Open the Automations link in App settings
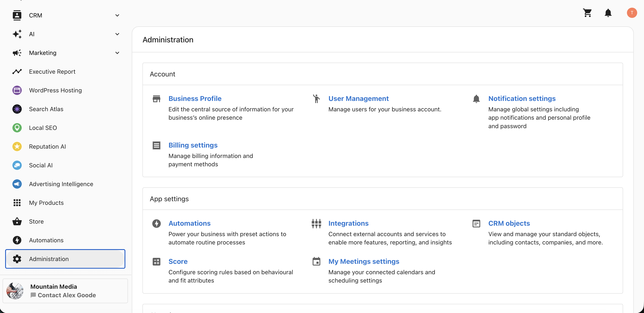The height and width of the screenshot is (313, 644). [x=189, y=223]
